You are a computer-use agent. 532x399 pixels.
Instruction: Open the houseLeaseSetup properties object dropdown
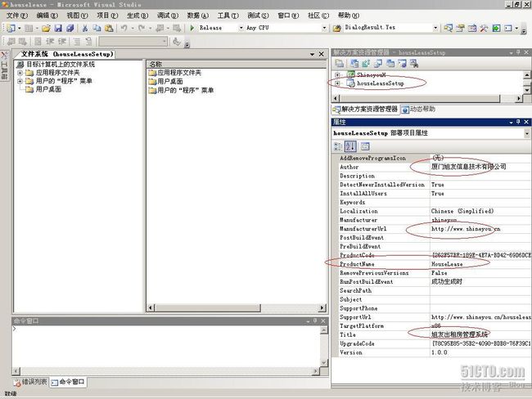pyautogui.click(x=527, y=133)
